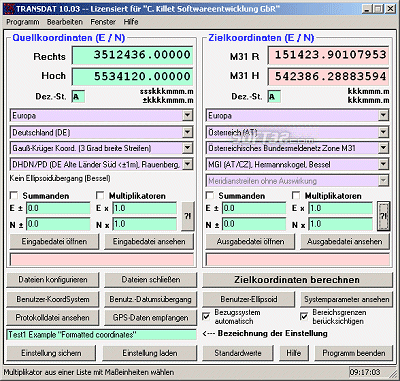Open Benutzer-Ellipsoid
Image resolution: width=400 pixels, height=381 pixels.
point(249,299)
